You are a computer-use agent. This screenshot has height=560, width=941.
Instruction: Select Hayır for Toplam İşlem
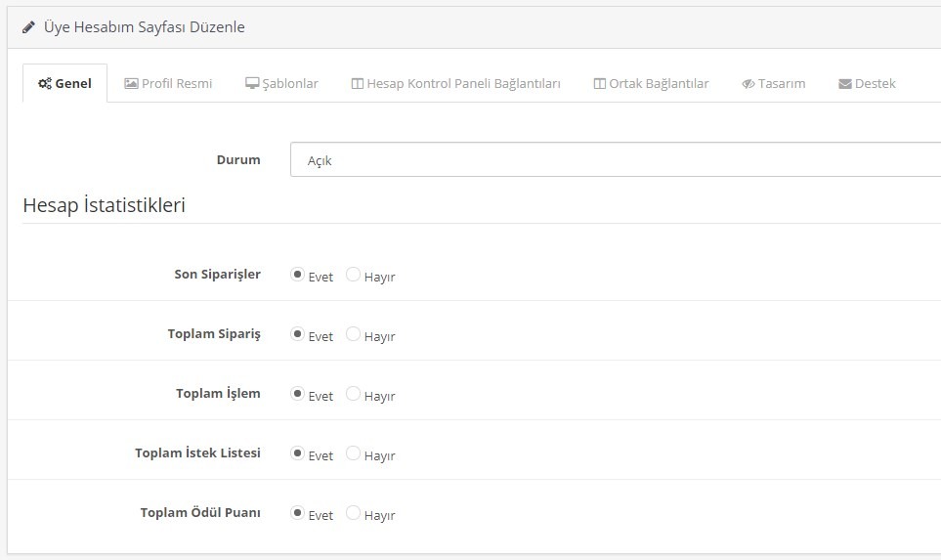click(353, 393)
